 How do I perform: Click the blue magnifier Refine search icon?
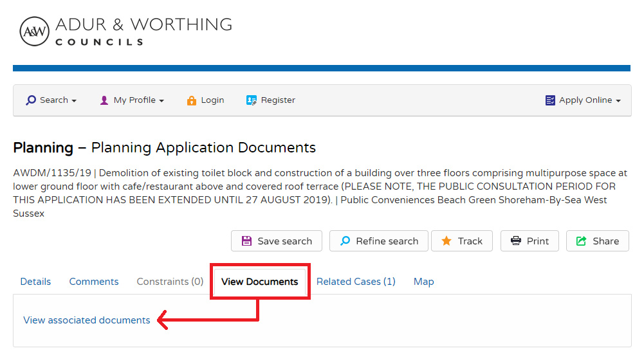click(x=345, y=241)
